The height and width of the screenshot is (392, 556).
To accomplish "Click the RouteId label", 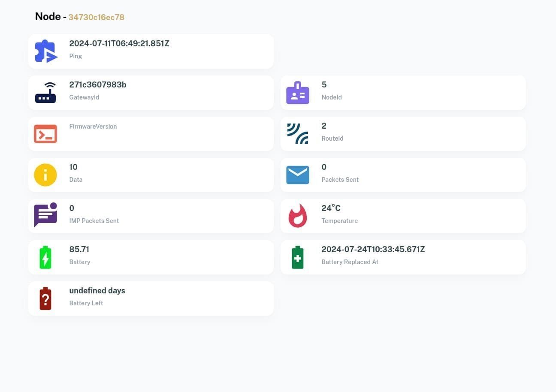I will pyautogui.click(x=332, y=139).
